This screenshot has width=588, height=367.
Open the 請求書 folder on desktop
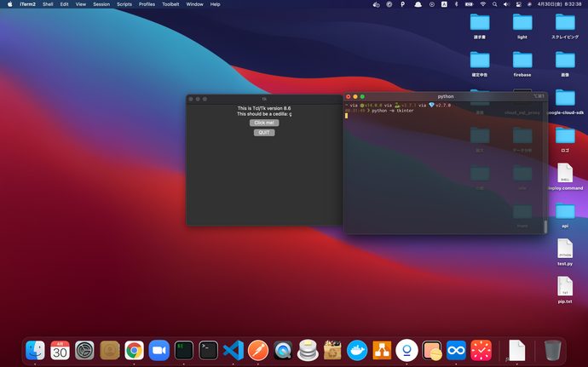click(x=480, y=22)
